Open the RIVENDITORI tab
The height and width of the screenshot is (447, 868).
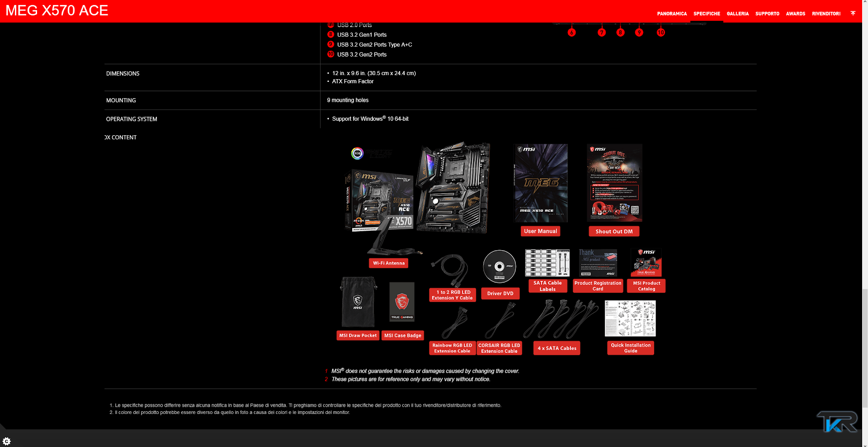pos(826,14)
